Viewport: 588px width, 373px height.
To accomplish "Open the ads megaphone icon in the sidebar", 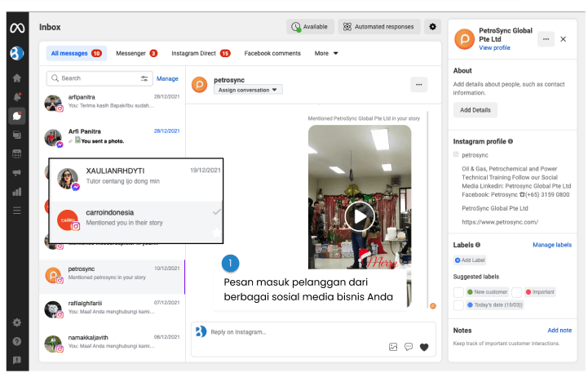I will coord(17,172).
